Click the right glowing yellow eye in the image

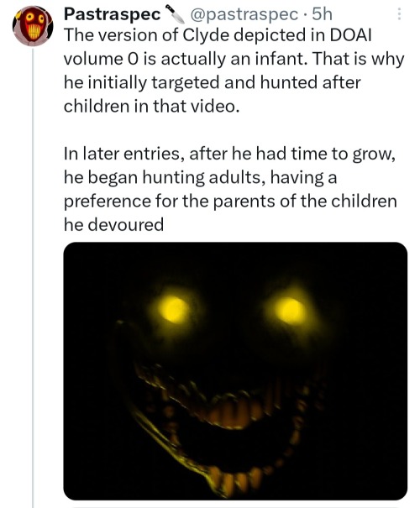[291, 311]
